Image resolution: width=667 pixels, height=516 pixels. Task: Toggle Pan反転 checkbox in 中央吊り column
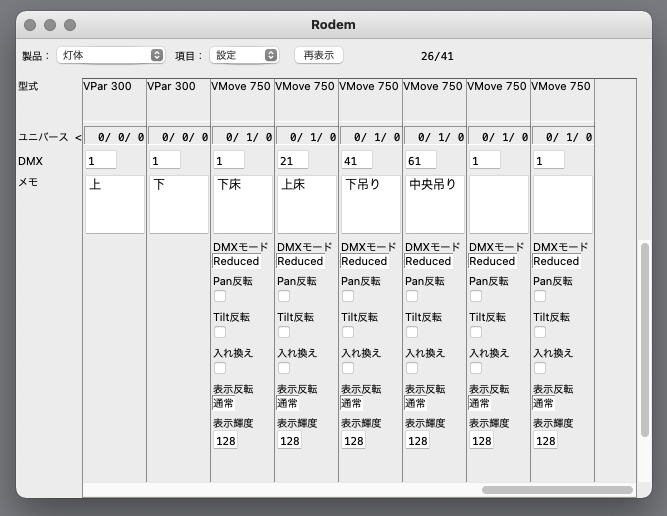pos(412,296)
